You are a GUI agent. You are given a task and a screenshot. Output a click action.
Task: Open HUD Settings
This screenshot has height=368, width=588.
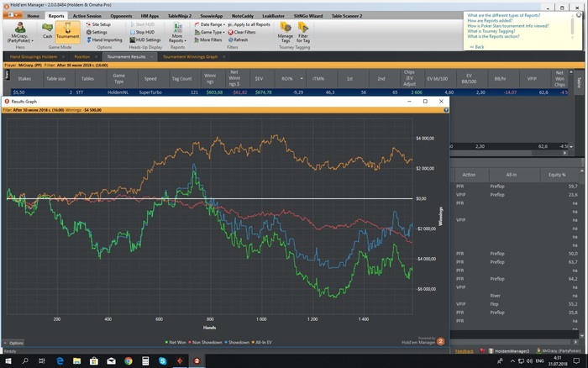click(x=145, y=39)
